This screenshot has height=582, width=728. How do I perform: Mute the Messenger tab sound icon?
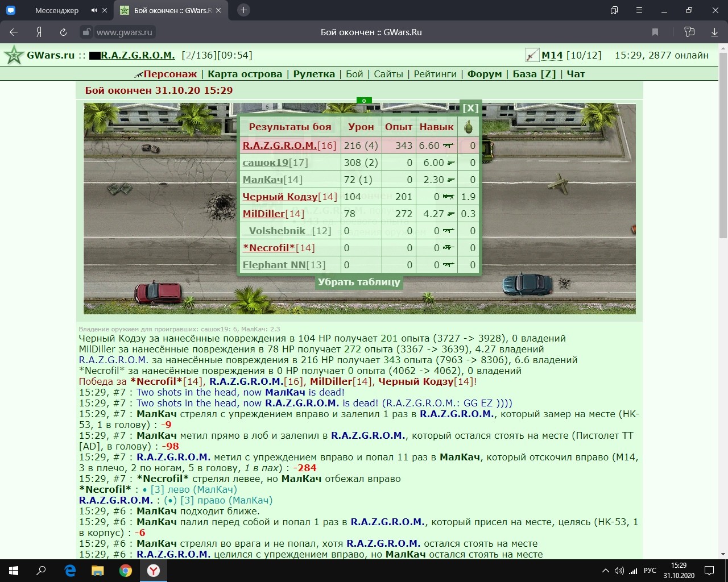[x=94, y=10]
